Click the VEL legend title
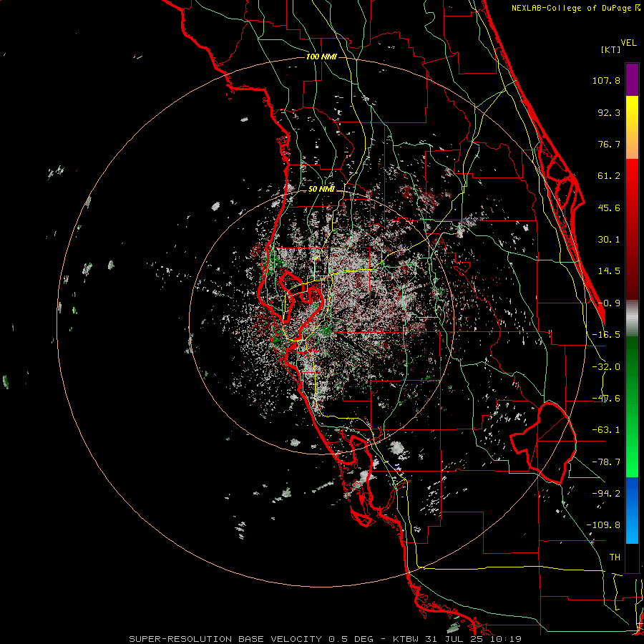Image resolution: width=644 pixels, height=644 pixels. [628, 43]
